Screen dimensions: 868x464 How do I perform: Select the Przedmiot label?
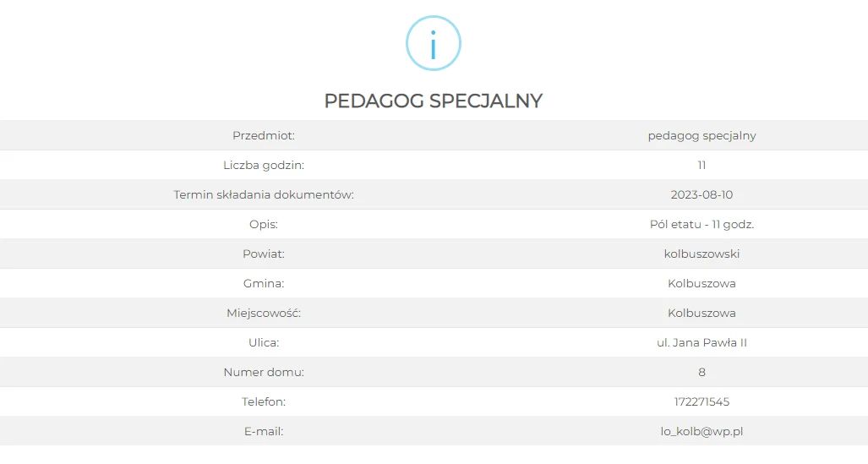264,136
